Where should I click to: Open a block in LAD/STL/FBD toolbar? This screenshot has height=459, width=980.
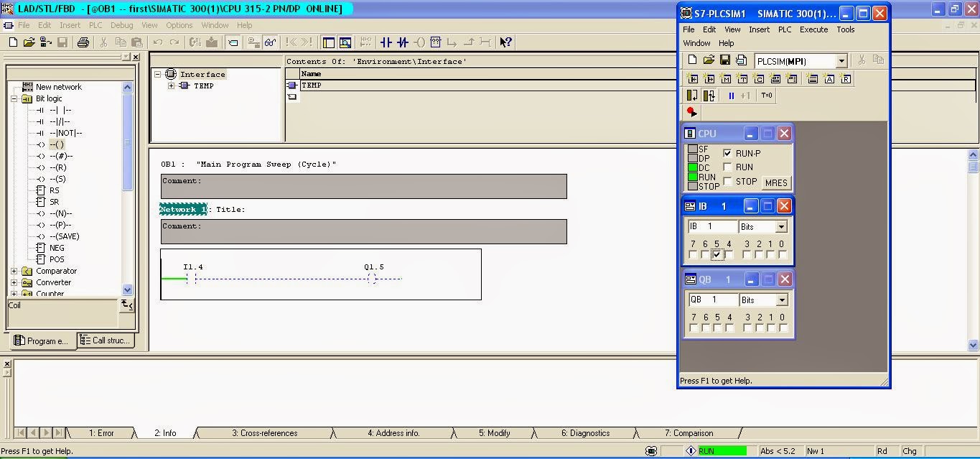coord(29,42)
